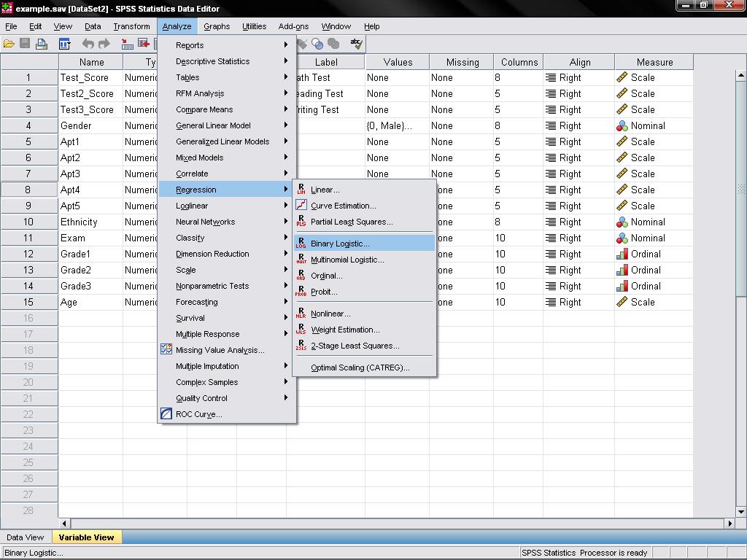Click row 15 header for Age
The image size is (747, 560).
point(29,302)
